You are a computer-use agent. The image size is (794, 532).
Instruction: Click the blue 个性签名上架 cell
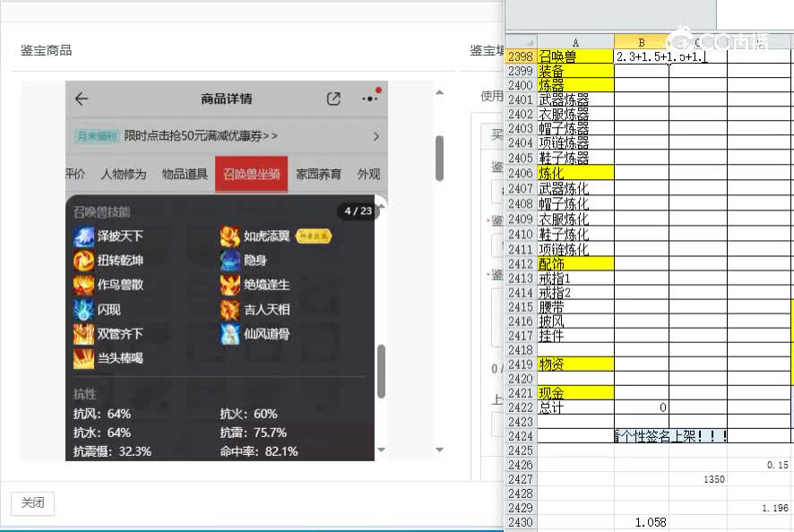(670, 436)
